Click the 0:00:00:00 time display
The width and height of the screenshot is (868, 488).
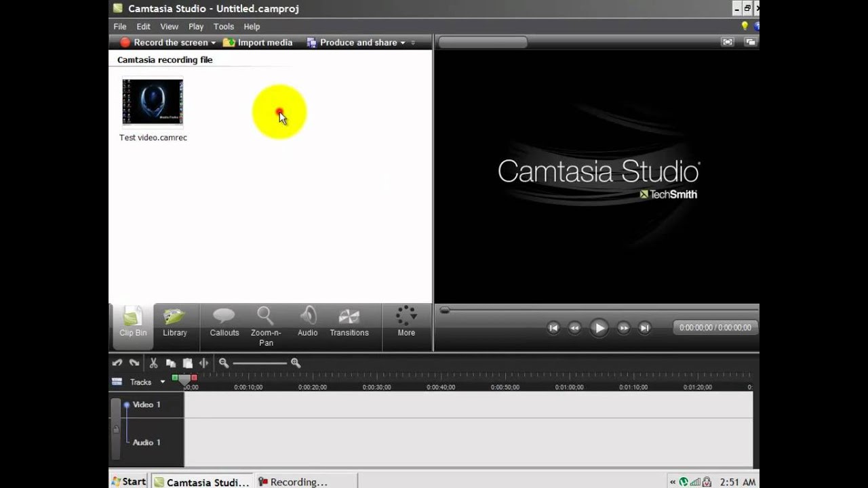pyautogui.click(x=715, y=327)
